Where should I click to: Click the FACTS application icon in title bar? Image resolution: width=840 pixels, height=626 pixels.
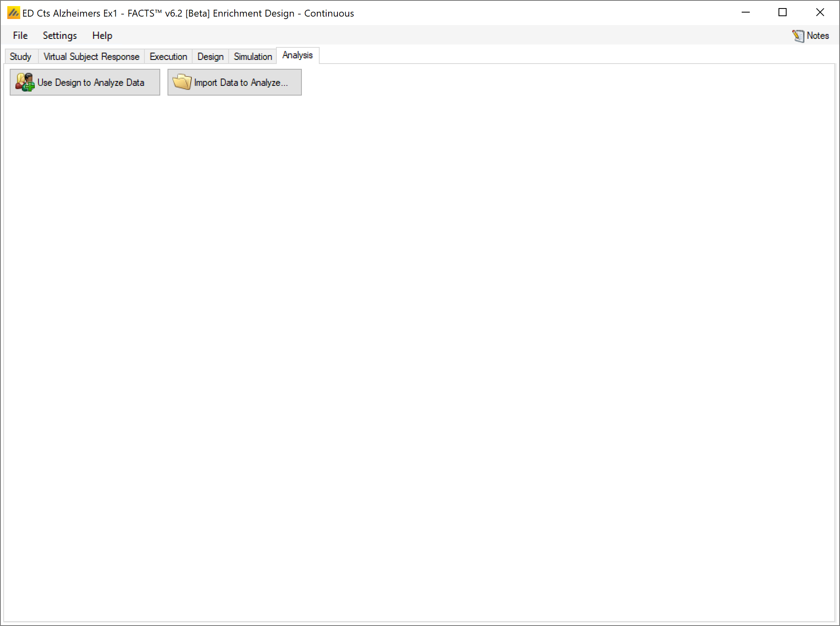tap(13, 13)
